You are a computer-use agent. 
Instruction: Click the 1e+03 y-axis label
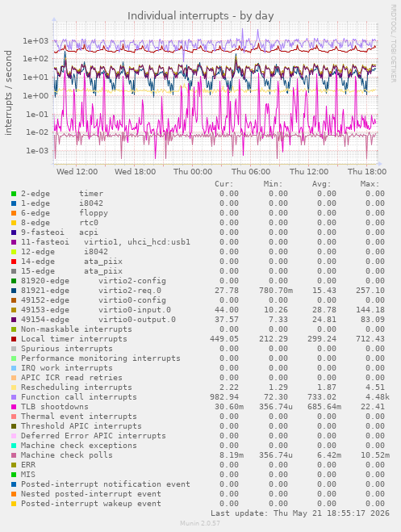36,41
